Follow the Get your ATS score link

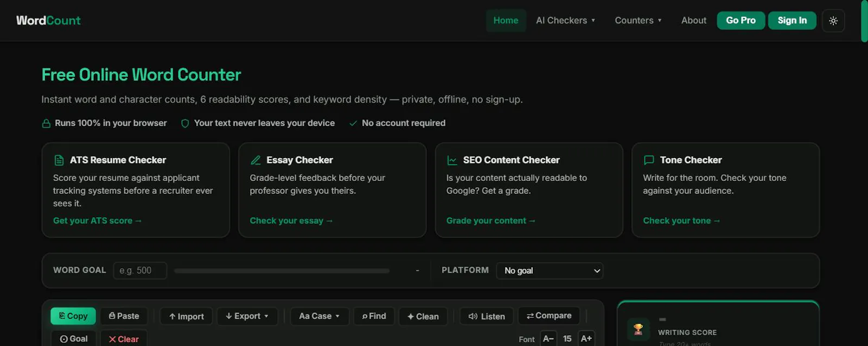pyautogui.click(x=97, y=221)
